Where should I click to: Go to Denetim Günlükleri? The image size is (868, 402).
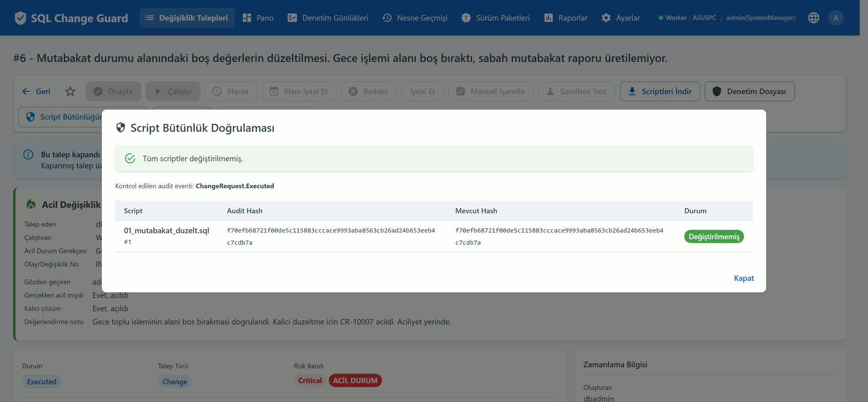tap(328, 18)
